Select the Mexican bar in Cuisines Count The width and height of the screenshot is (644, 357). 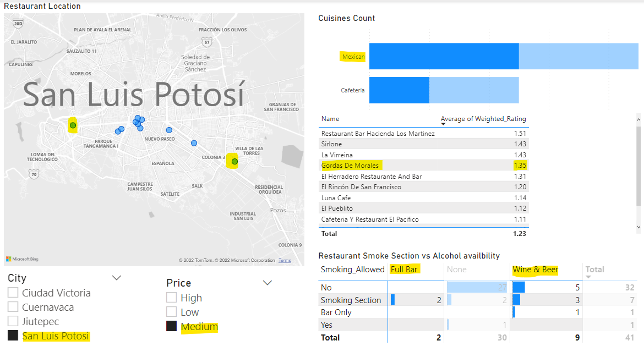444,56
